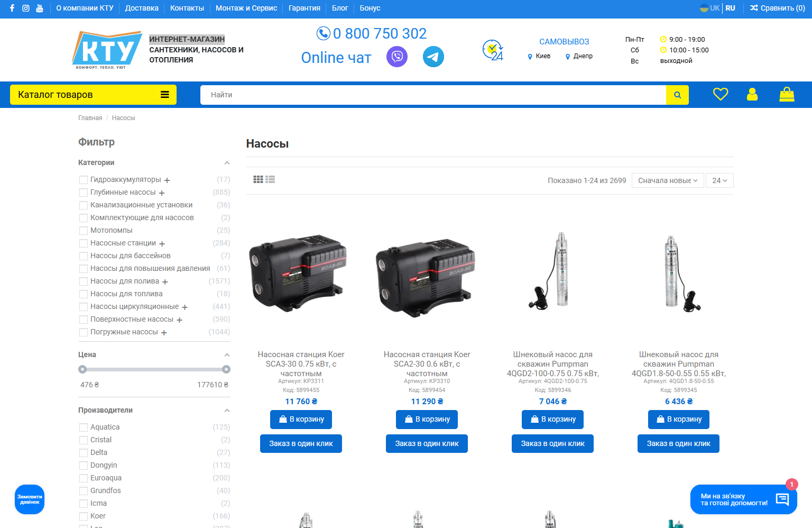The width and height of the screenshot is (812, 528).
Task: Click the KTY logo
Action: 107,50
